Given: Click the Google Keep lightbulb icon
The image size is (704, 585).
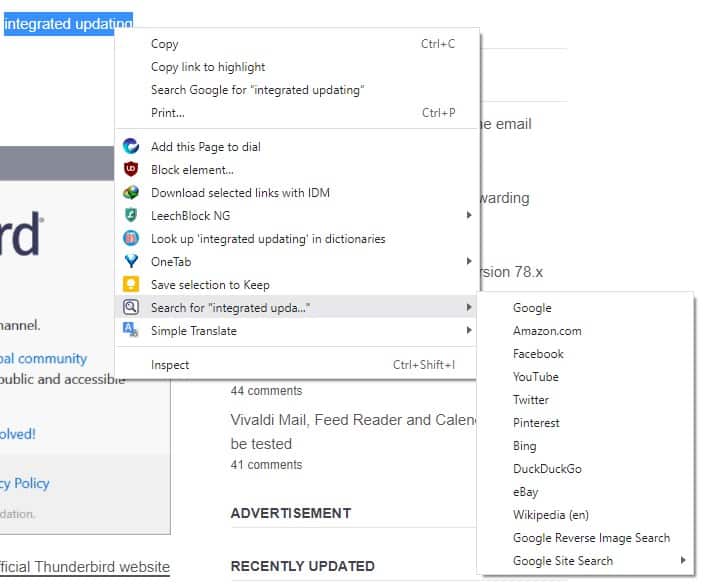Looking at the screenshot, I should coord(131,284).
